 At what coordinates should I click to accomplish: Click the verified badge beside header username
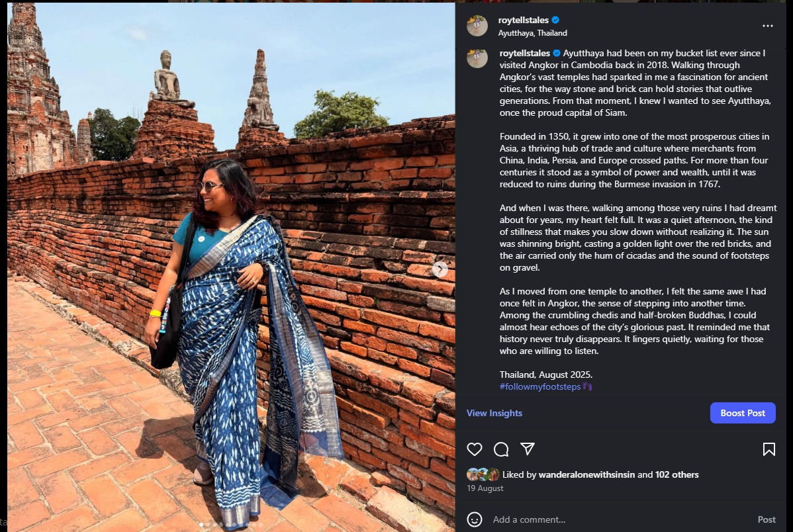coord(555,21)
